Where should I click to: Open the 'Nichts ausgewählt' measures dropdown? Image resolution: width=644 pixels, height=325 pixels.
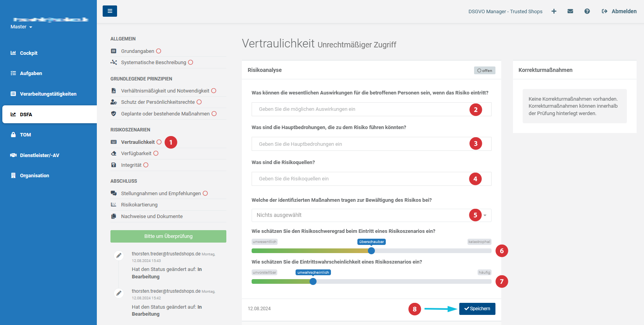point(371,215)
